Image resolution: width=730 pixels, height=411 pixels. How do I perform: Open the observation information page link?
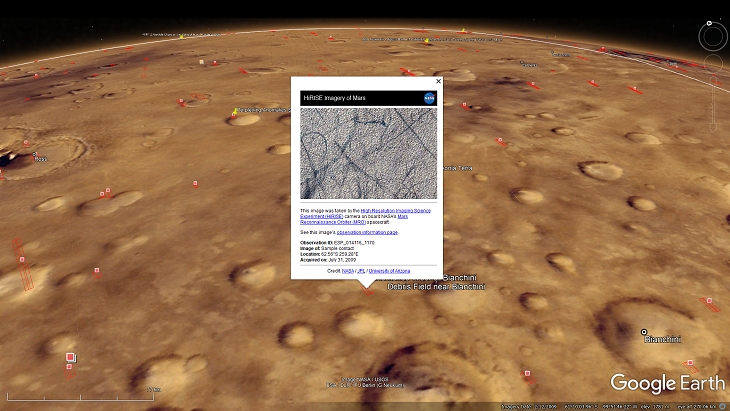pos(367,232)
